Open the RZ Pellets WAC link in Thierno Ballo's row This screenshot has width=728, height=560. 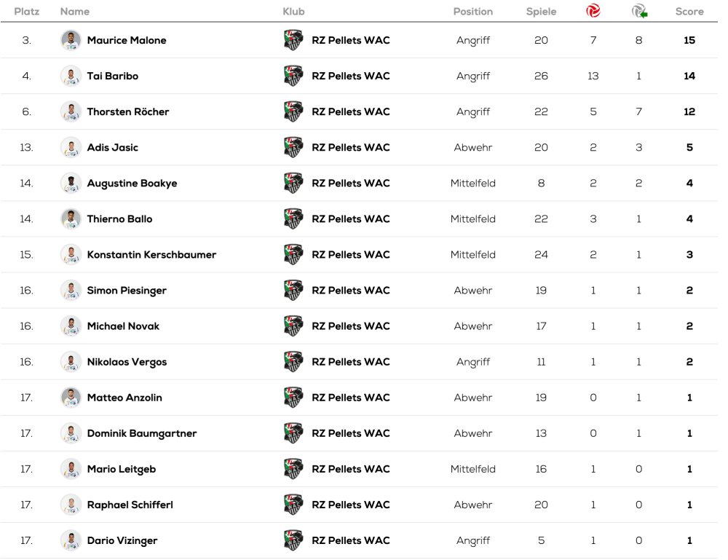(x=351, y=219)
